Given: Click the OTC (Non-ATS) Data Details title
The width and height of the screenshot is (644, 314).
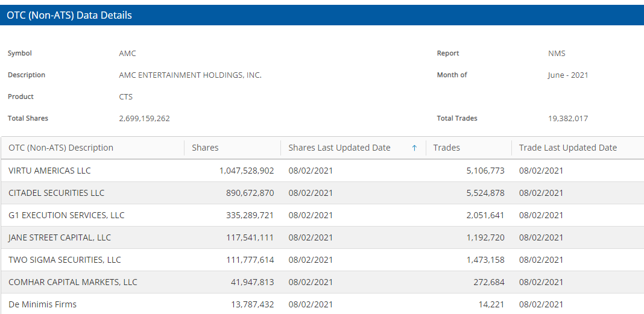Looking at the screenshot, I should click(69, 15).
